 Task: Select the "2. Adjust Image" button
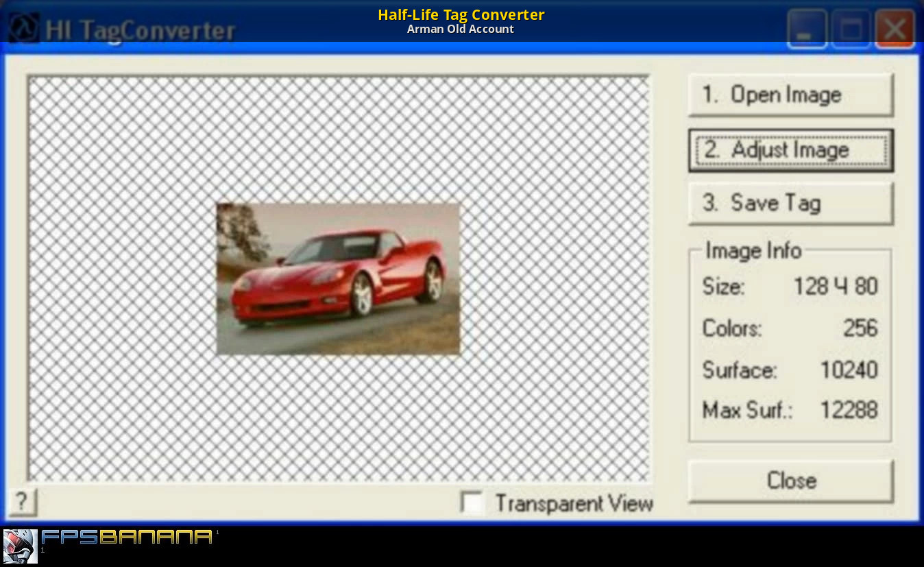[x=790, y=150]
